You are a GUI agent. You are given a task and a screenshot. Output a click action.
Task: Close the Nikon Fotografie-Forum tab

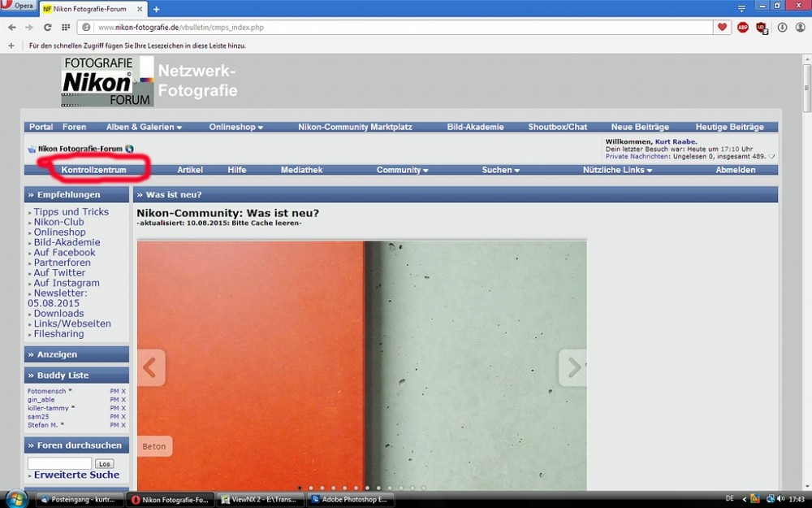(140, 9)
